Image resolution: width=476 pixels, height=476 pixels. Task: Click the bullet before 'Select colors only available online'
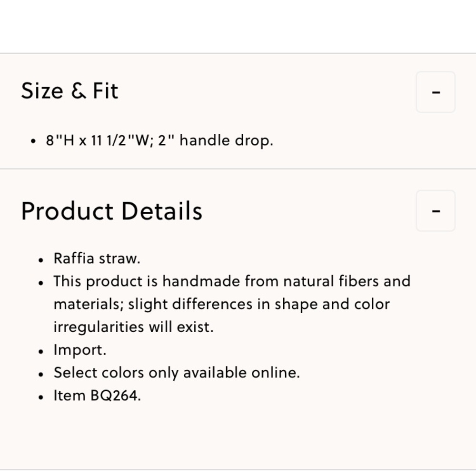[41, 374]
